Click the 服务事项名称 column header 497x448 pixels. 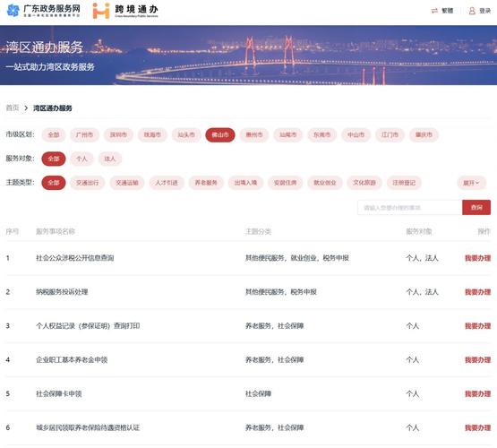(56, 231)
